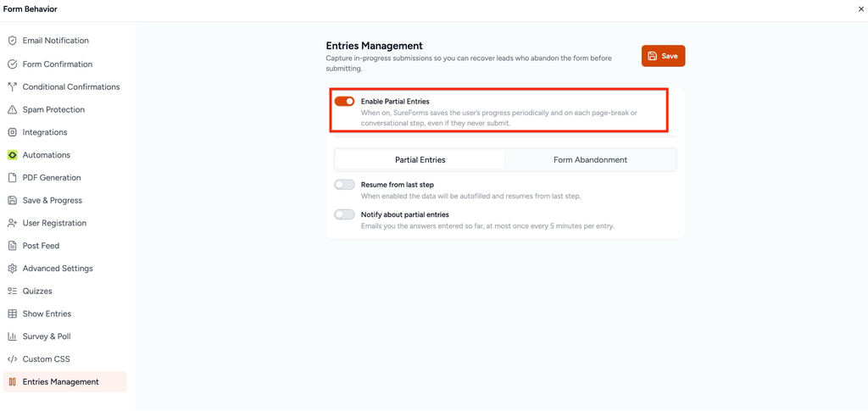Click the Post Feed page icon

[x=12, y=246]
